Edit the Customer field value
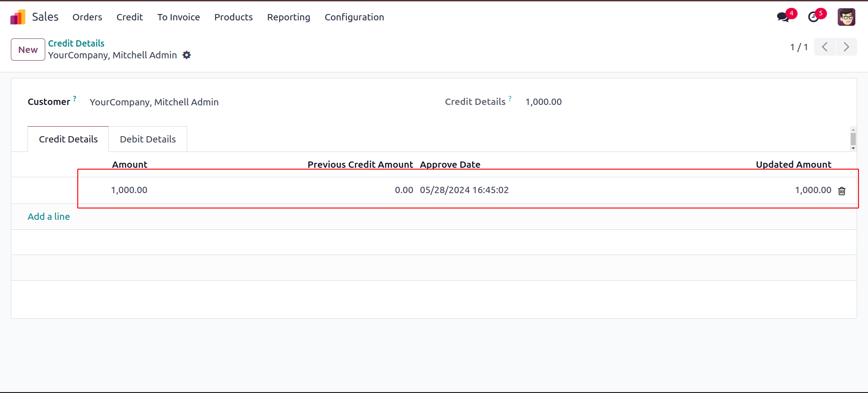Viewport: 868px width, 393px height. (154, 102)
